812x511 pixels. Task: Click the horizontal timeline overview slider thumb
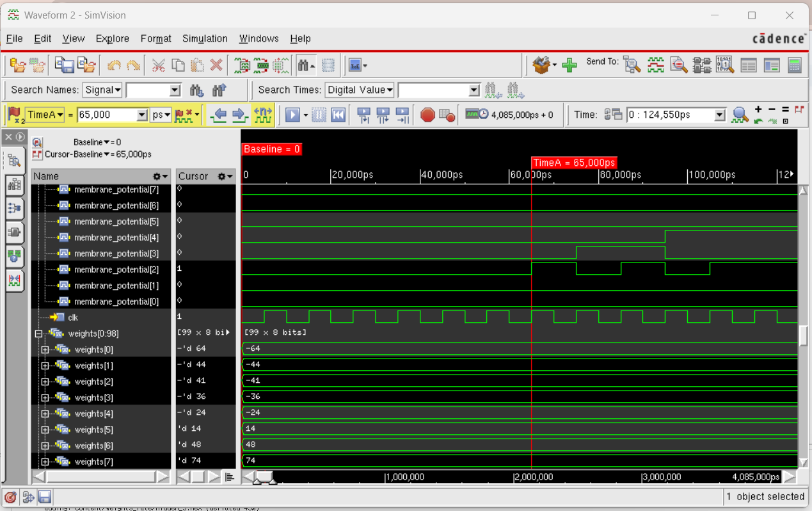coord(265,477)
